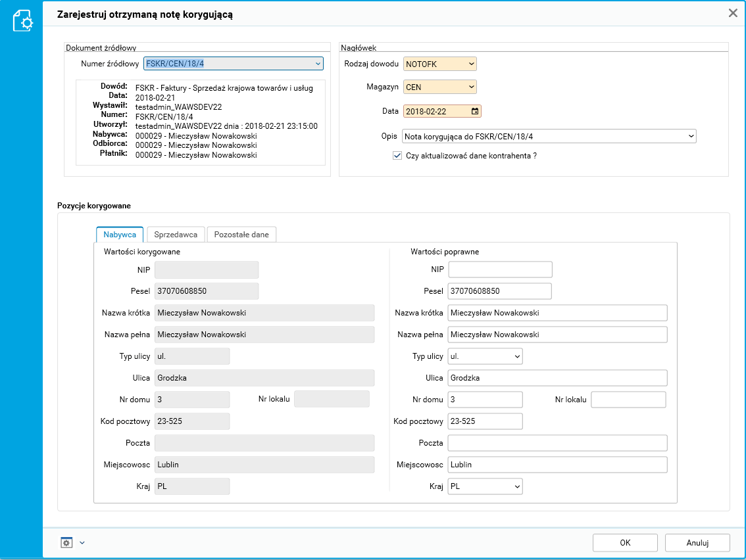Viewport: 746px width, 560px height.
Task: Switch to the Sprzedawca tab
Action: [175, 235]
